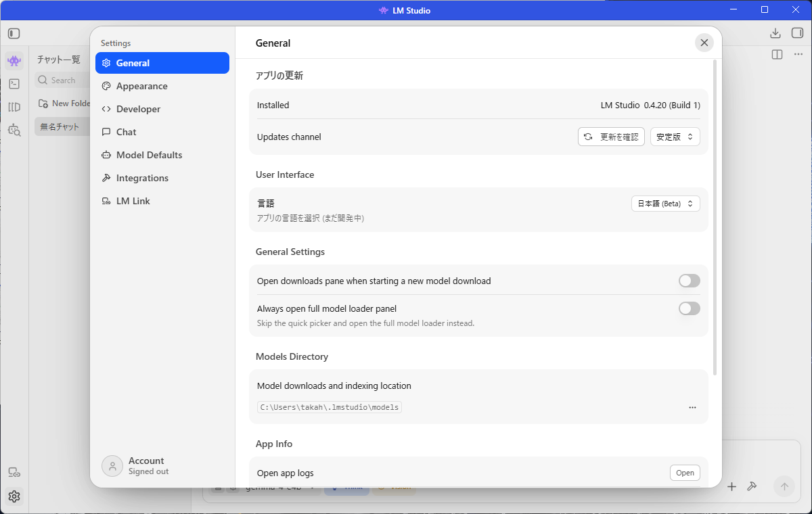Viewport: 812px width, 514px height.
Task: Open the 安定版 updates channel dropdown
Action: point(675,137)
